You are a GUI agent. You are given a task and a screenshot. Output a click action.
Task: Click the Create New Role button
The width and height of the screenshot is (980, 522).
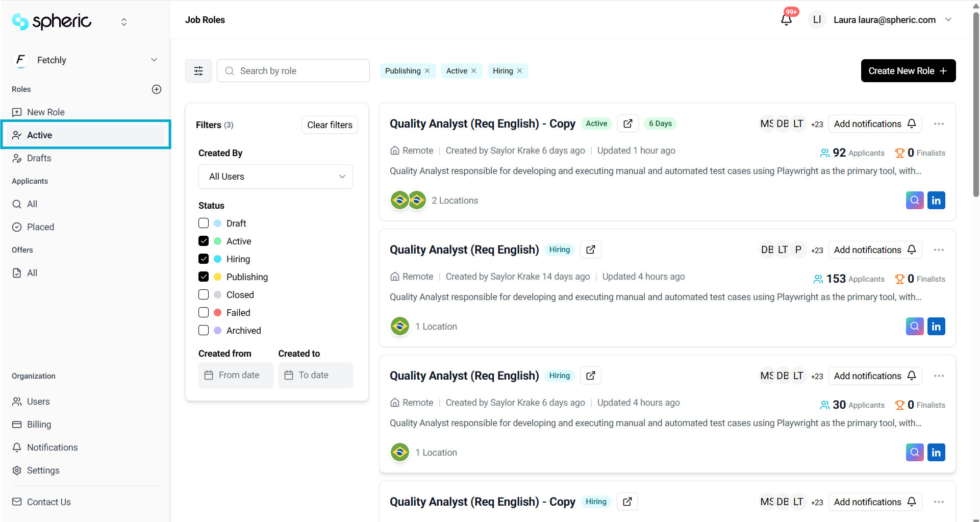pyautogui.click(x=908, y=71)
